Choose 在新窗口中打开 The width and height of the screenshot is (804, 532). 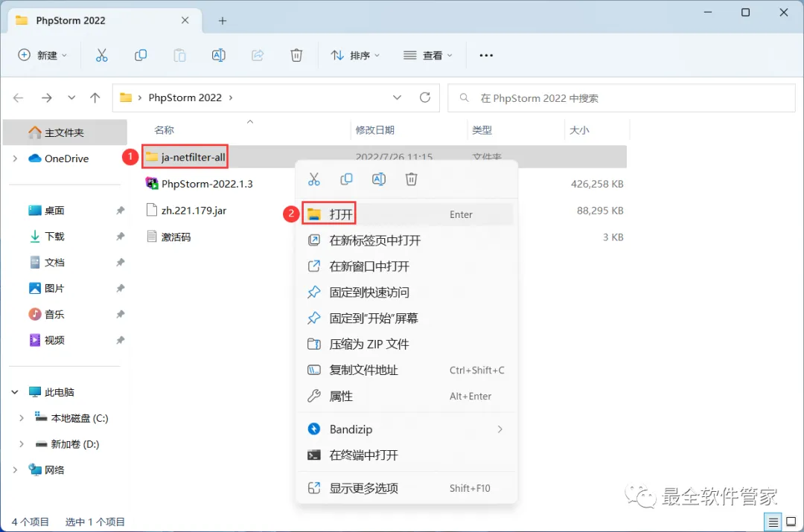(407, 266)
